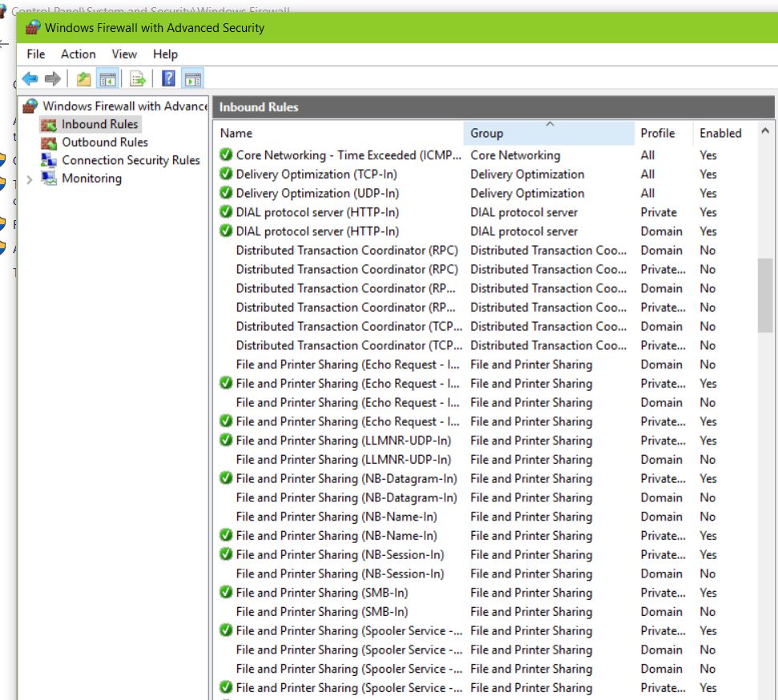This screenshot has width=778, height=700.
Task: Click the root Windows Firewall tree icon
Action: click(30, 106)
